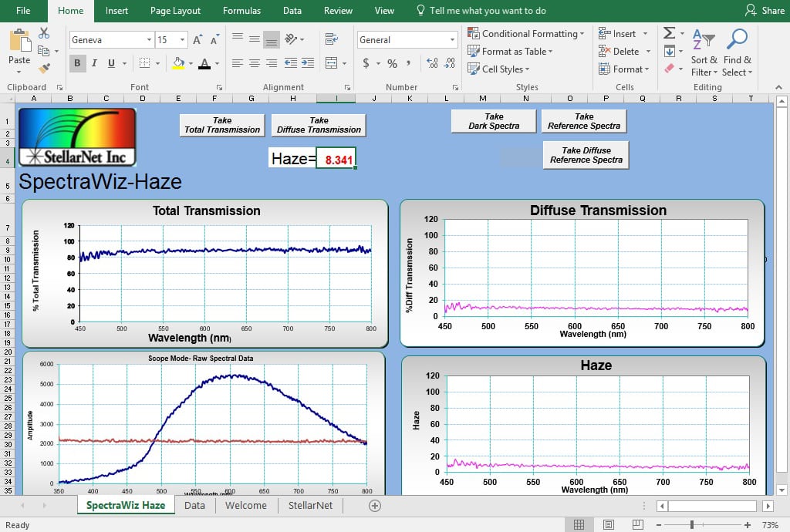Toggle Bold formatting button
This screenshot has width=790, height=532.
(77, 63)
